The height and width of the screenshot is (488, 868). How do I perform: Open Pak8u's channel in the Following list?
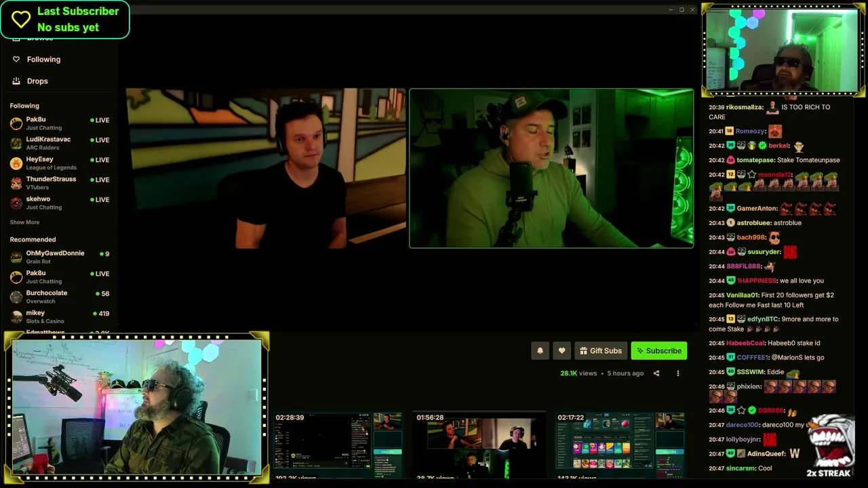tap(60, 123)
